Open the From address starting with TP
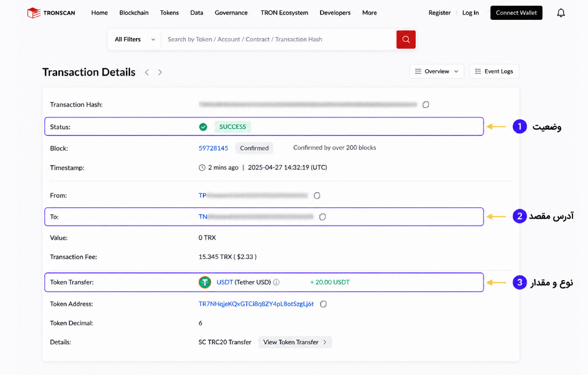588x375 pixels. [253, 195]
